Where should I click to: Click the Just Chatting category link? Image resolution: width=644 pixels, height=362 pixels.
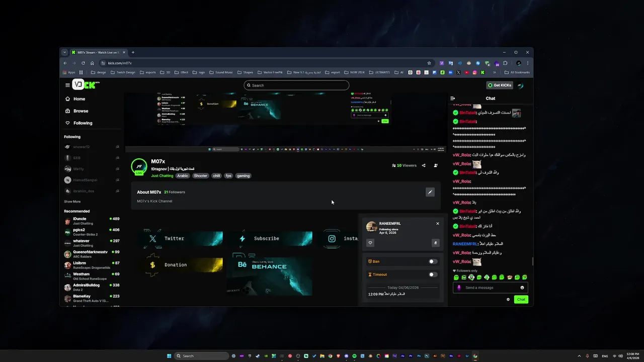(x=162, y=176)
